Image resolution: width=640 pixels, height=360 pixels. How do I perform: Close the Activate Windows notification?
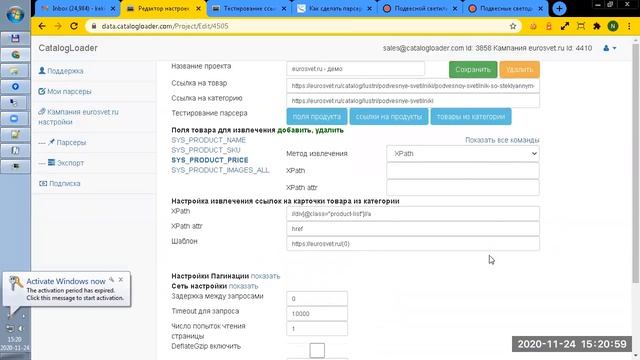(x=121, y=280)
